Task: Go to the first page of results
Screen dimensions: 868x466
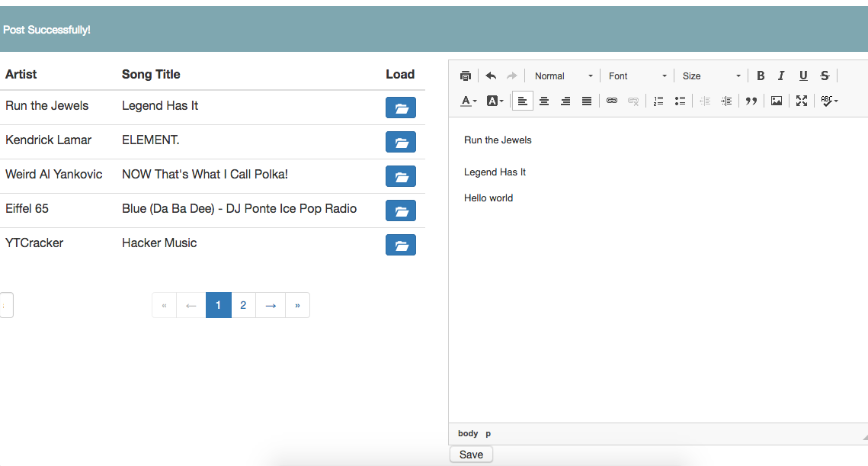Action: 165,305
